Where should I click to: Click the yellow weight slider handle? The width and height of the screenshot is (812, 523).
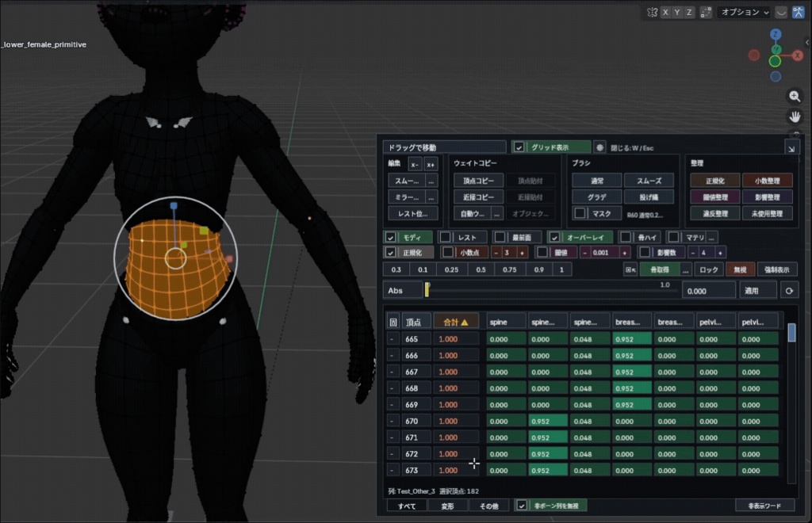(427, 290)
